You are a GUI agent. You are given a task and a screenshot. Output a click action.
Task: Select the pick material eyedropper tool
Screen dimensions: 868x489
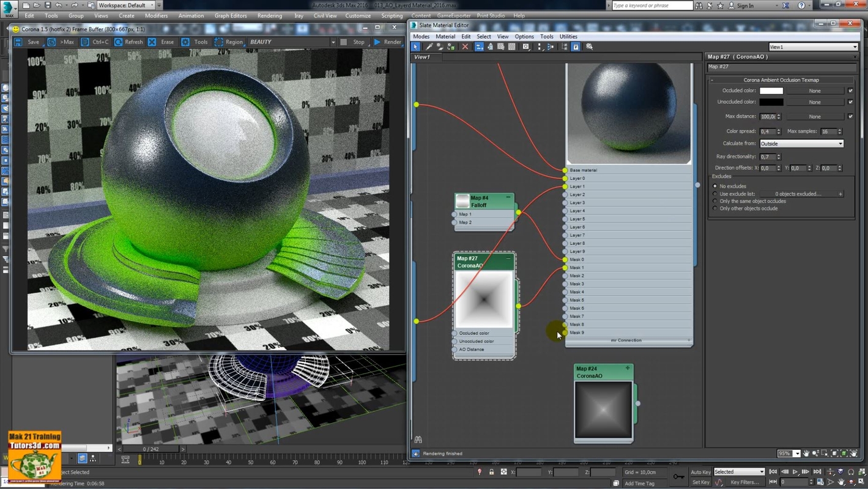(x=429, y=46)
